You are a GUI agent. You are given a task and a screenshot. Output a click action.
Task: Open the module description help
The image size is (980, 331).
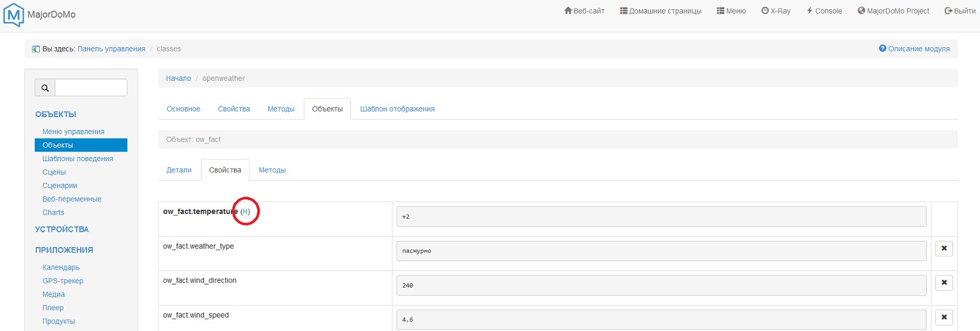(914, 49)
